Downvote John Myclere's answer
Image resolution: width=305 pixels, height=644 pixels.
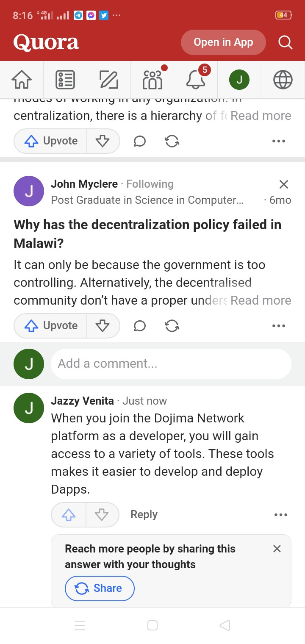pos(103,325)
